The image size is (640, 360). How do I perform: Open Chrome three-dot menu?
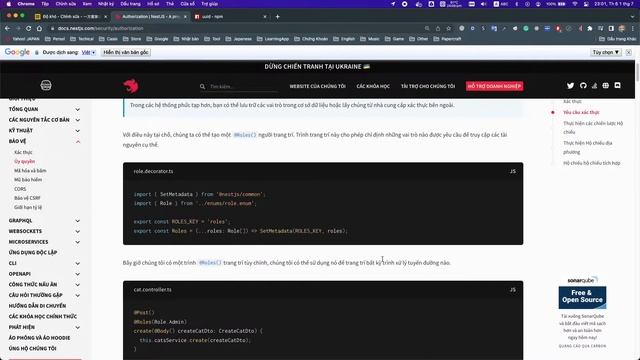(x=633, y=28)
